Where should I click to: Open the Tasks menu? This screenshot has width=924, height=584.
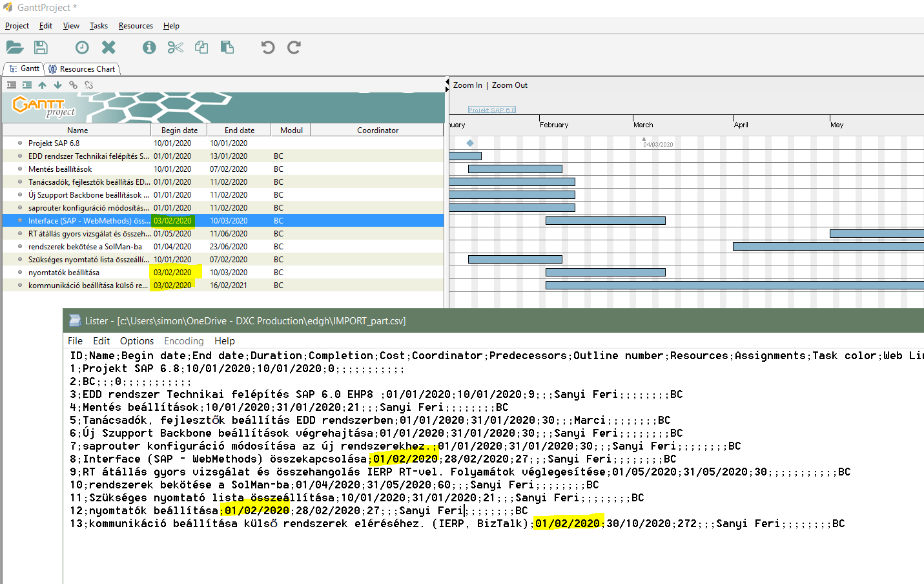[x=98, y=26]
